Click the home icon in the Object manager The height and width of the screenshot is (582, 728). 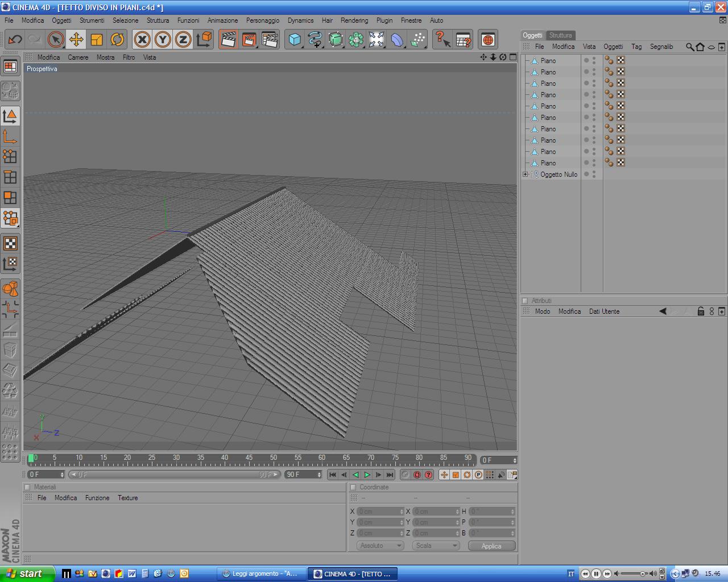click(x=700, y=47)
